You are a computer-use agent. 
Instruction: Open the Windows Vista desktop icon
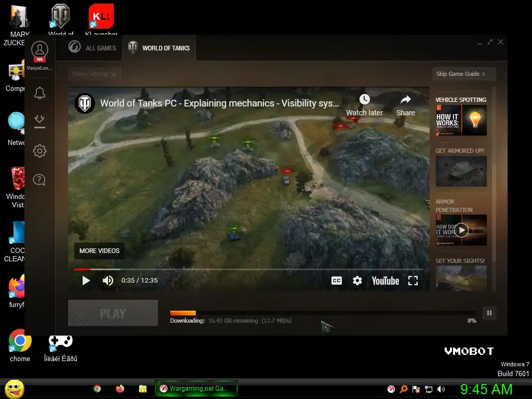[15, 187]
